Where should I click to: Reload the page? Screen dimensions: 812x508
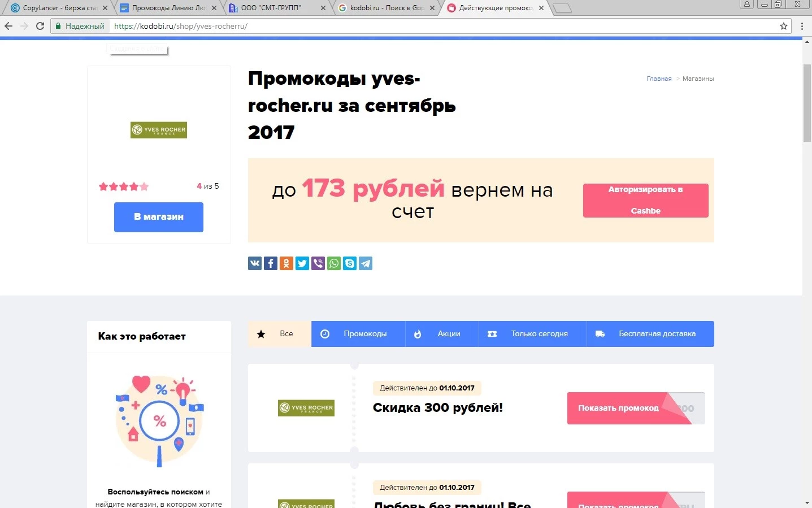tap(40, 26)
